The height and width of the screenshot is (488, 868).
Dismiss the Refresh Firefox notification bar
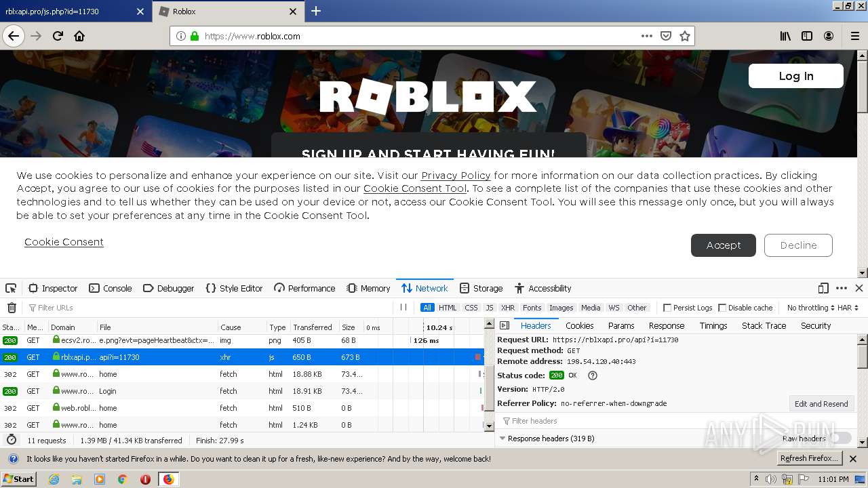tap(853, 459)
